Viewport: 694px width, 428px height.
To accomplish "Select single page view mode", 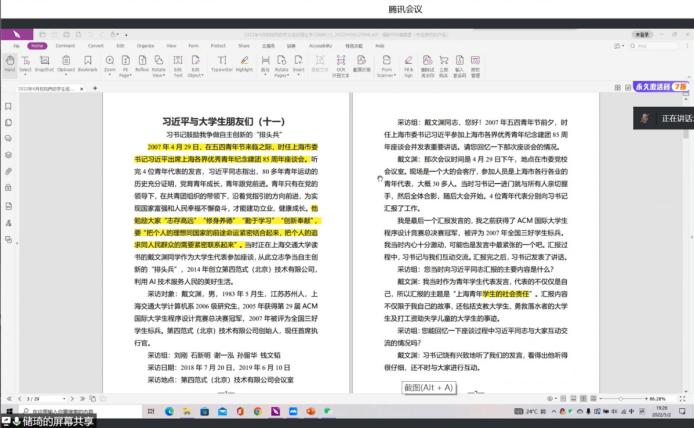I will click(563, 398).
